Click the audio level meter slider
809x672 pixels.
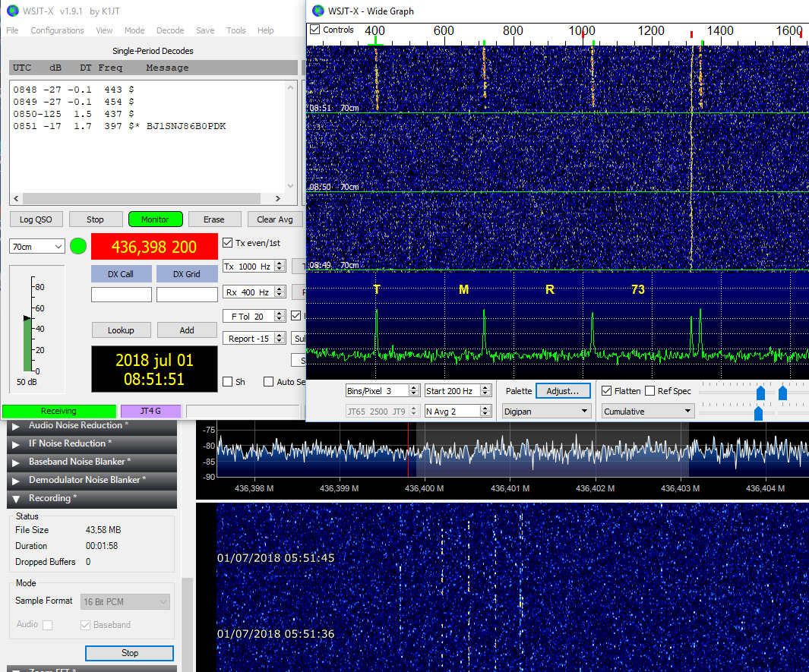coord(28,318)
